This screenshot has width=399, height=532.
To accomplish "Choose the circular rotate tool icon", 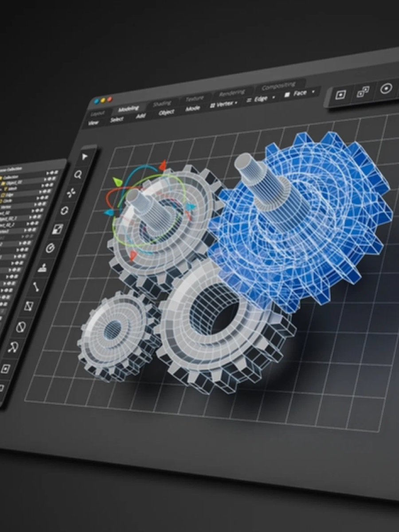I will pyautogui.click(x=65, y=211).
